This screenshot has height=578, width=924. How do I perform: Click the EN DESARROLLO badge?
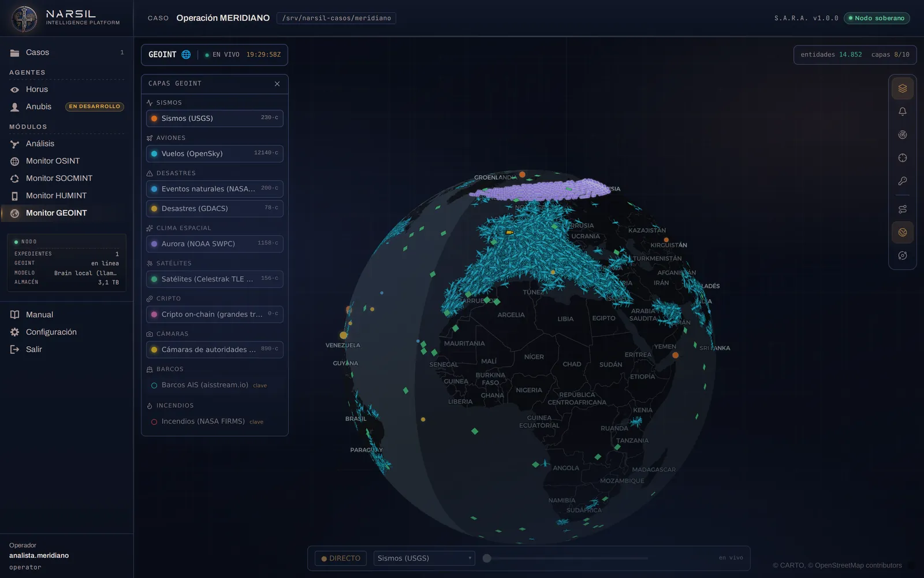click(95, 106)
